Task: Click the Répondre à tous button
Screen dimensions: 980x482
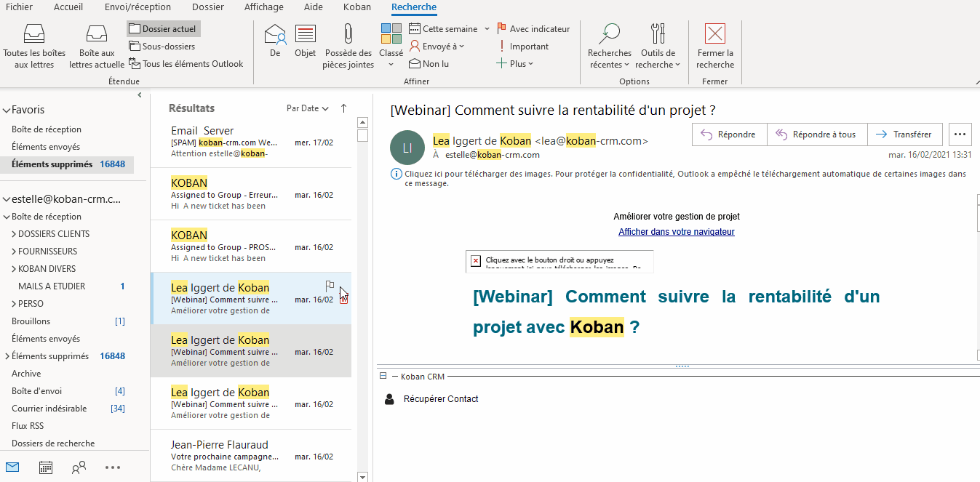Action: [x=816, y=134]
